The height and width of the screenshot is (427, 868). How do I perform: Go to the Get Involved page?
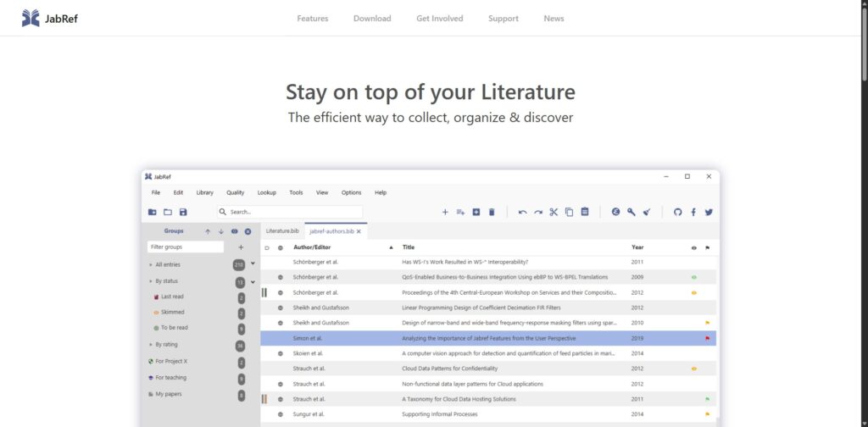point(439,19)
